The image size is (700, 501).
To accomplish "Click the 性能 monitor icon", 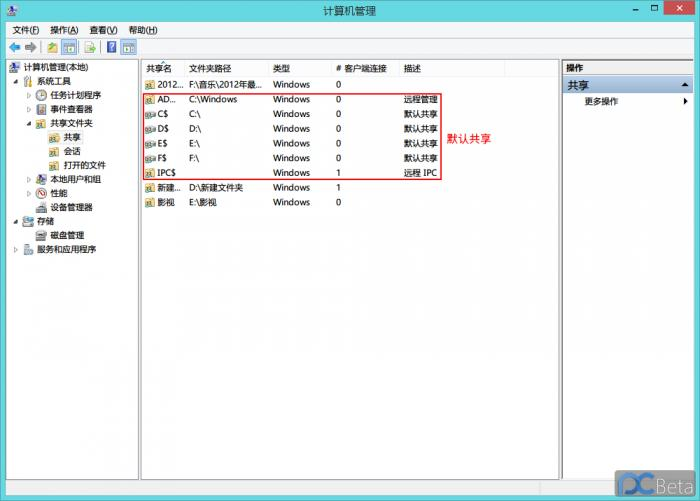I will pos(41,193).
